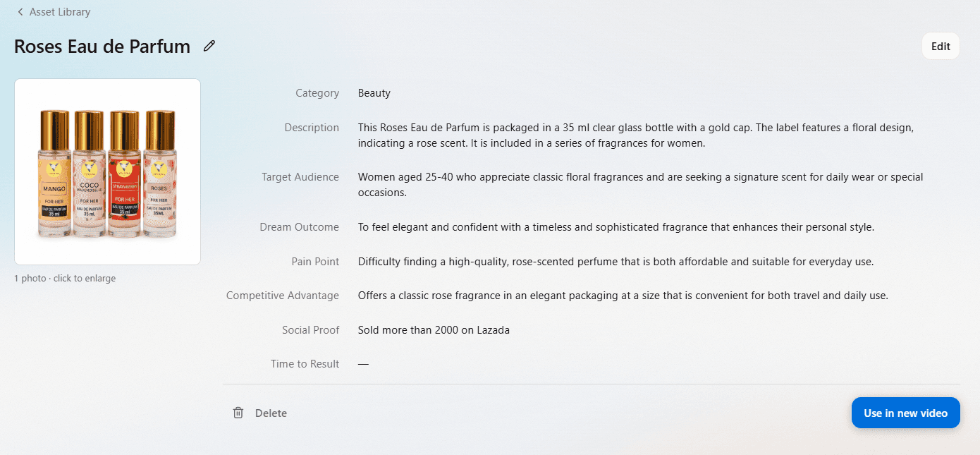Enlarge the perfume bottles product photo
This screenshot has height=455, width=980.
[107, 171]
